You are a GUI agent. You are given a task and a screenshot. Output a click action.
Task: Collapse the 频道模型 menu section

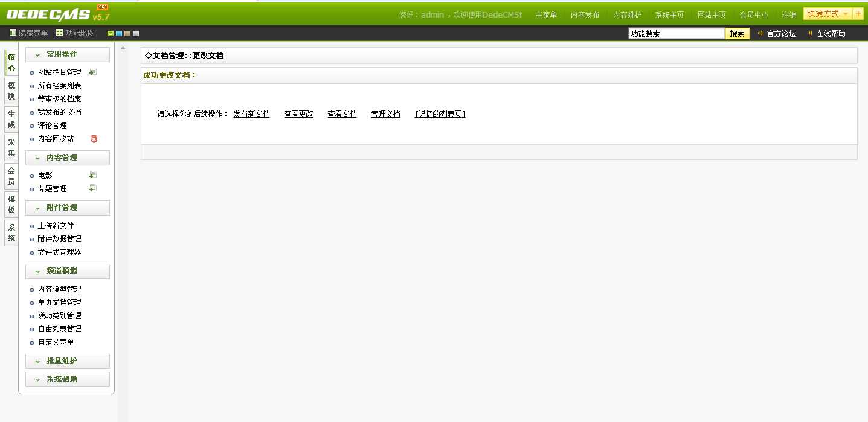pyautogui.click(x=68, y=271)
